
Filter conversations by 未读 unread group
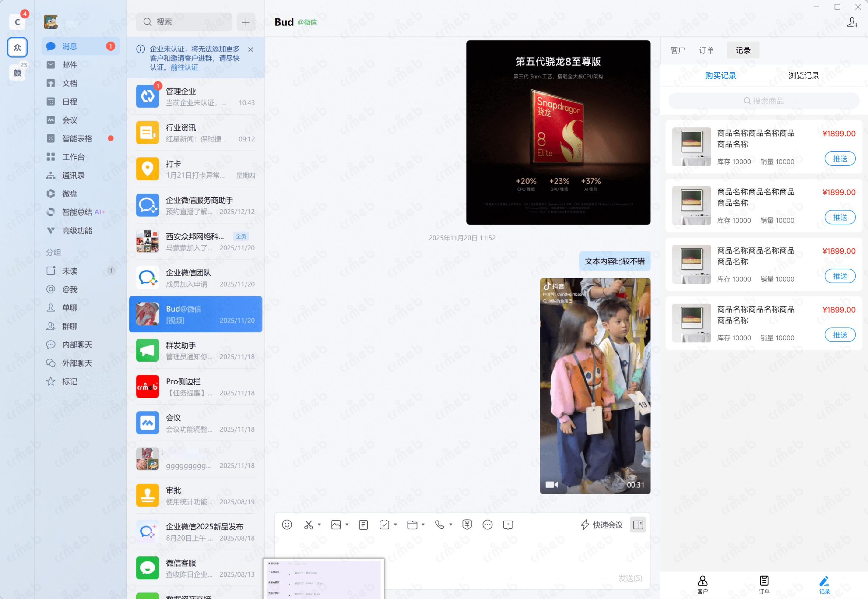tap(70, 271)
